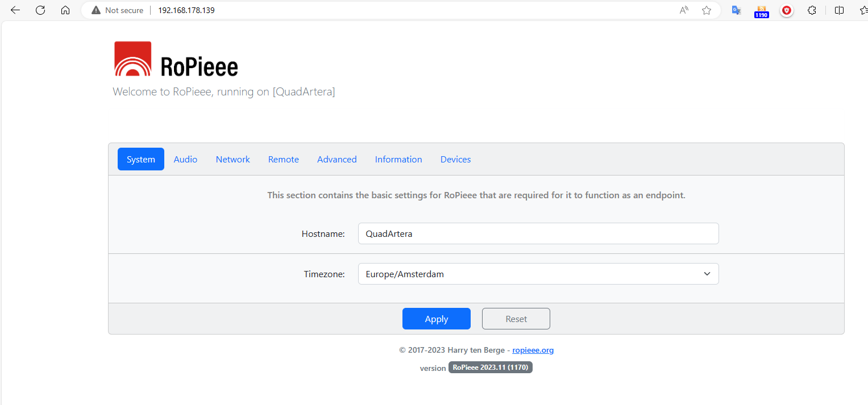This screenshot has width=868, height=405.
Task: Open the ropieee.org link
Action: [x=533, y=350]
